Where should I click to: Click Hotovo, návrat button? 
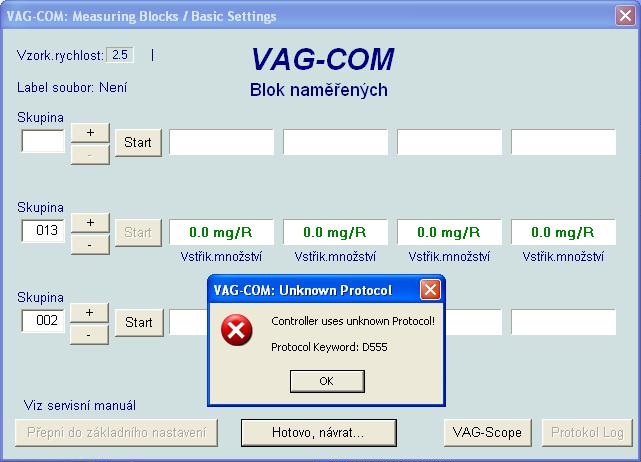click(318, 432)
